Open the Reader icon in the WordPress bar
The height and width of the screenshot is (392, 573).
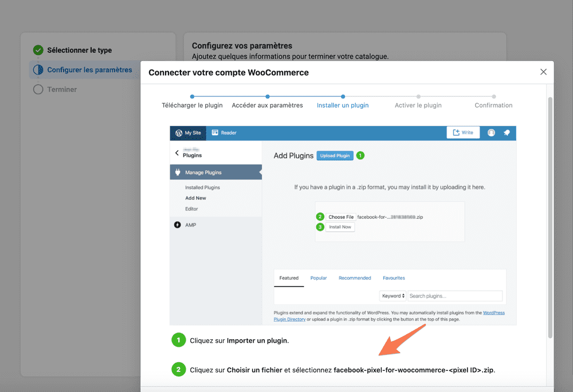[215, 132]
